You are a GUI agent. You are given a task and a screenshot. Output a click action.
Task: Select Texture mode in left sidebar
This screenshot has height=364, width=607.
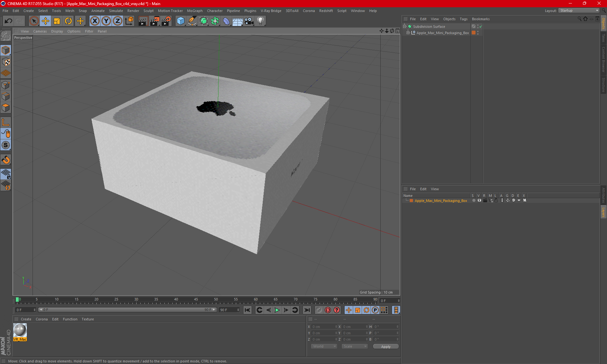click(6, 62)
